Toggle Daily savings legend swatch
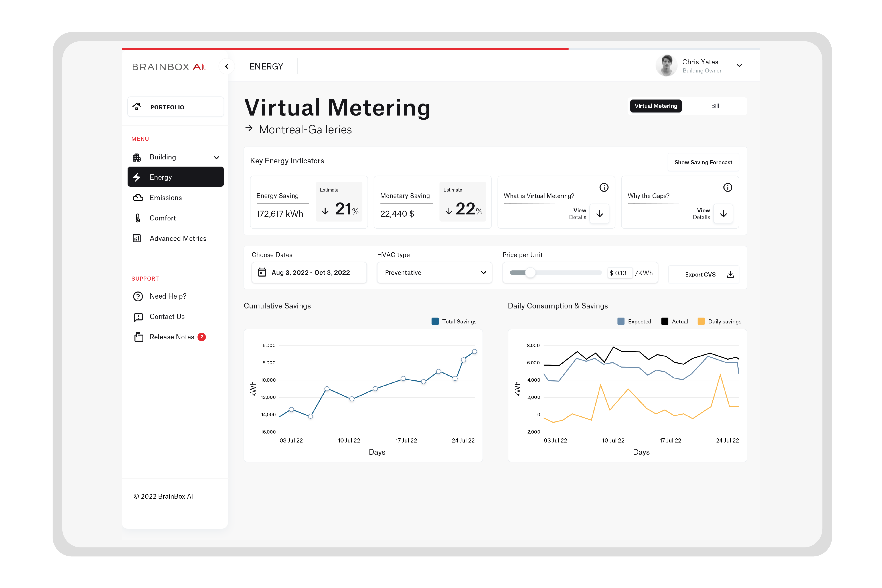Image resolution: width=882 pixels, height=588 pixels. [x=701, y=321]
